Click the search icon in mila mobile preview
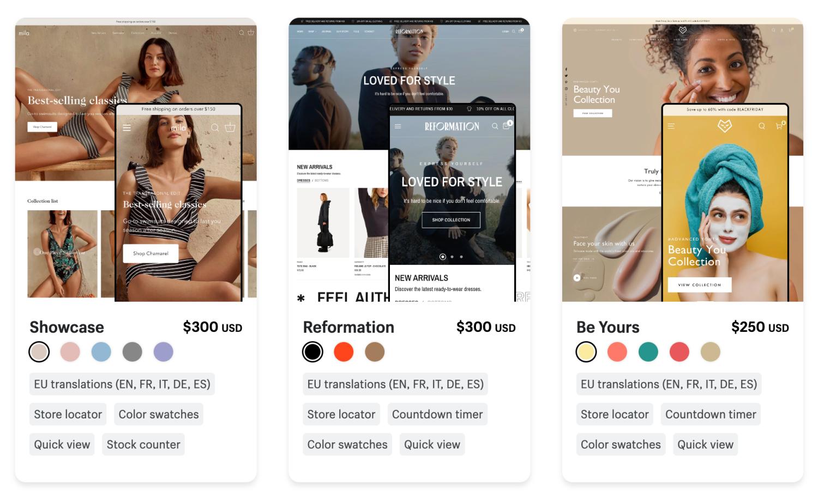818x504 pixels. 215,127
